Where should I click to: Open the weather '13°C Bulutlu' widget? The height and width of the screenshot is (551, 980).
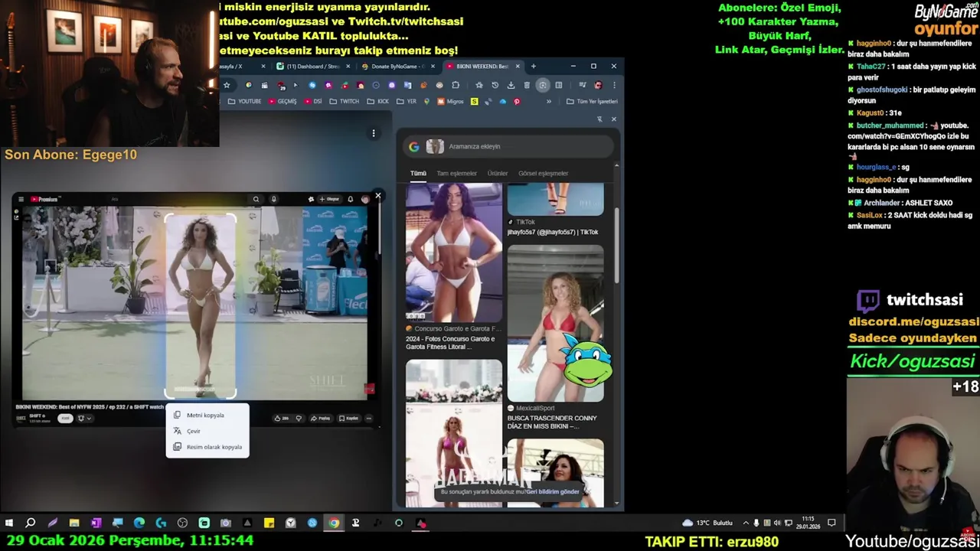coord(707,523)
